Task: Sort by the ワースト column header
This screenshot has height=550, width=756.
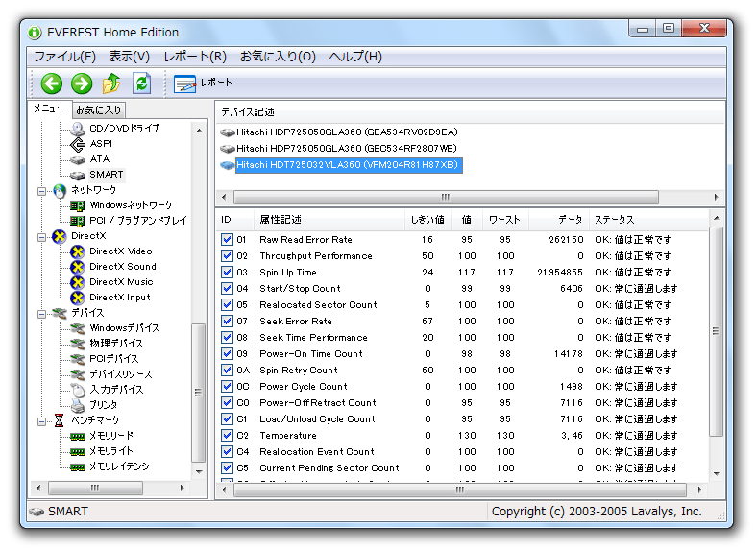Action: click(504, 220)
